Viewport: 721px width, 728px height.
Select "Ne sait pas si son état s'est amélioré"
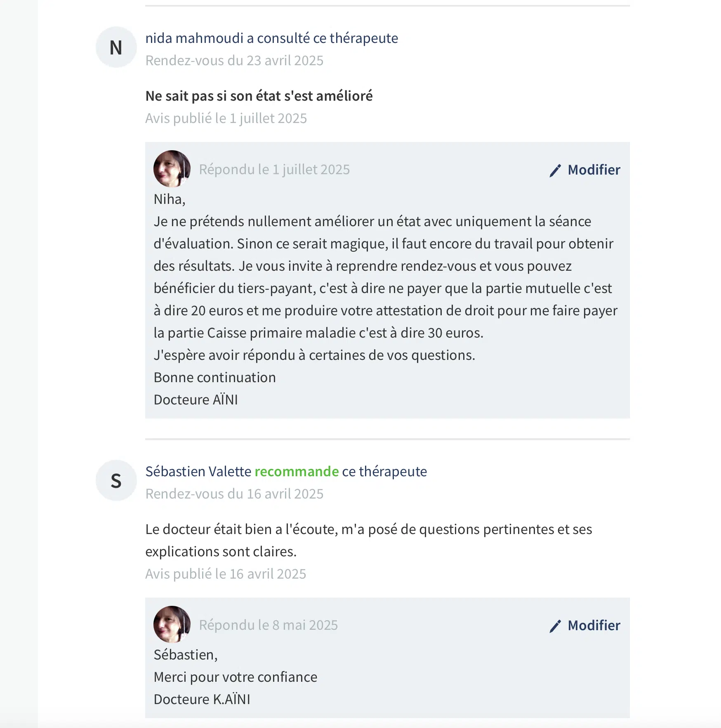coord(259,96)
